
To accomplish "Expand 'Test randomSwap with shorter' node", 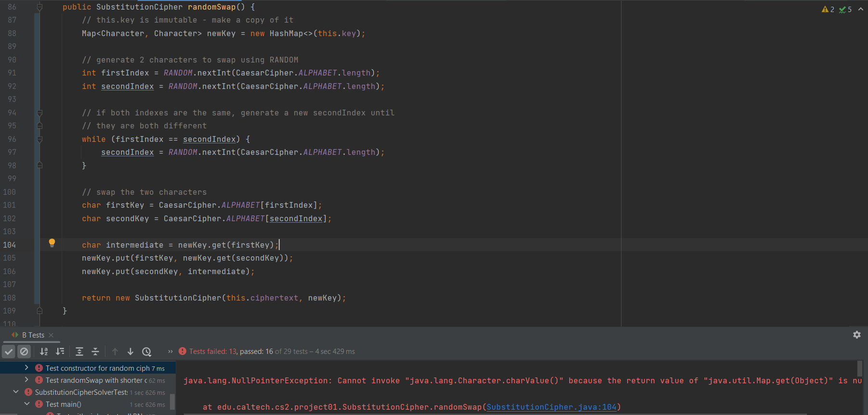I will [x=26, y=380].
